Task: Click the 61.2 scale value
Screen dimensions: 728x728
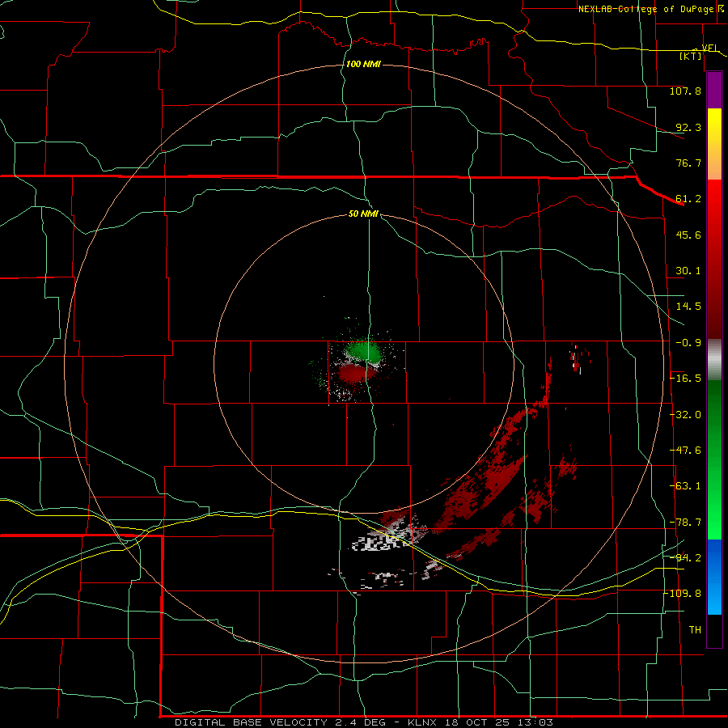Action: click(688, 199)
